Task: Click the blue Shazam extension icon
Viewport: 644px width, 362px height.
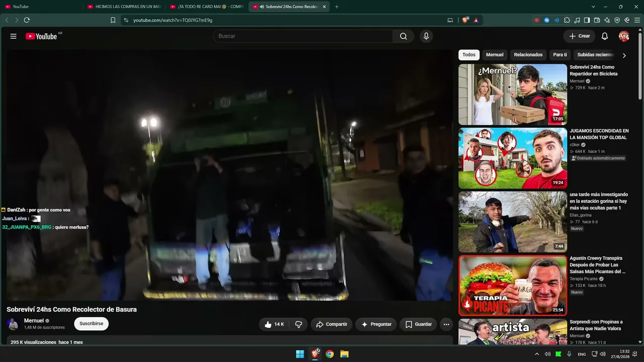Action: pos(547,20)
